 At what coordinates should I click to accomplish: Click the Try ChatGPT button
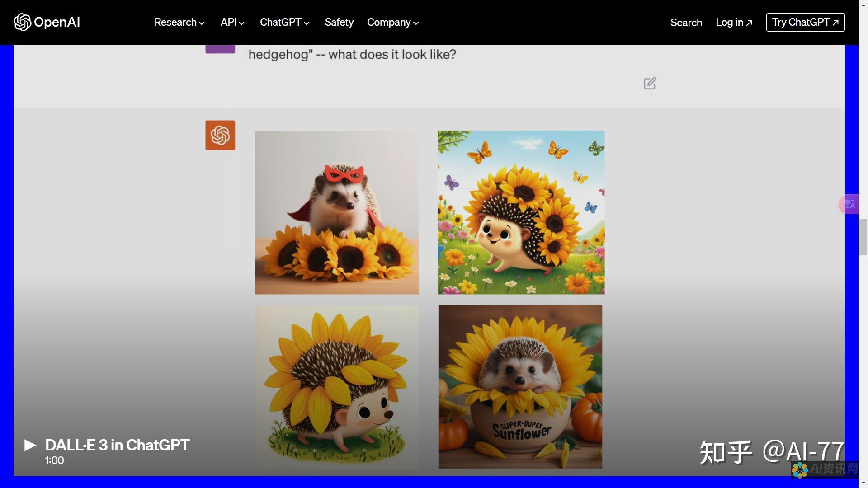coord(805,22)
